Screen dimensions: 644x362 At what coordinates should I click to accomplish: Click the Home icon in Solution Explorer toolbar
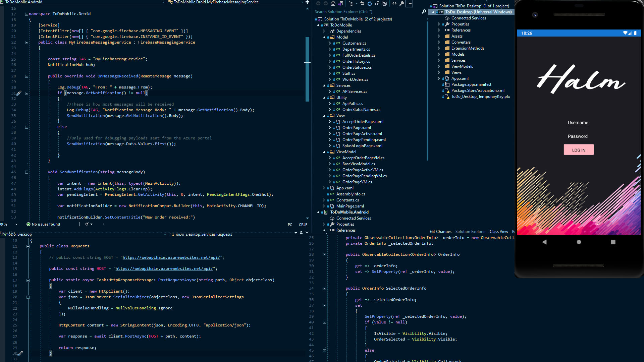click(x=333, y=3)
